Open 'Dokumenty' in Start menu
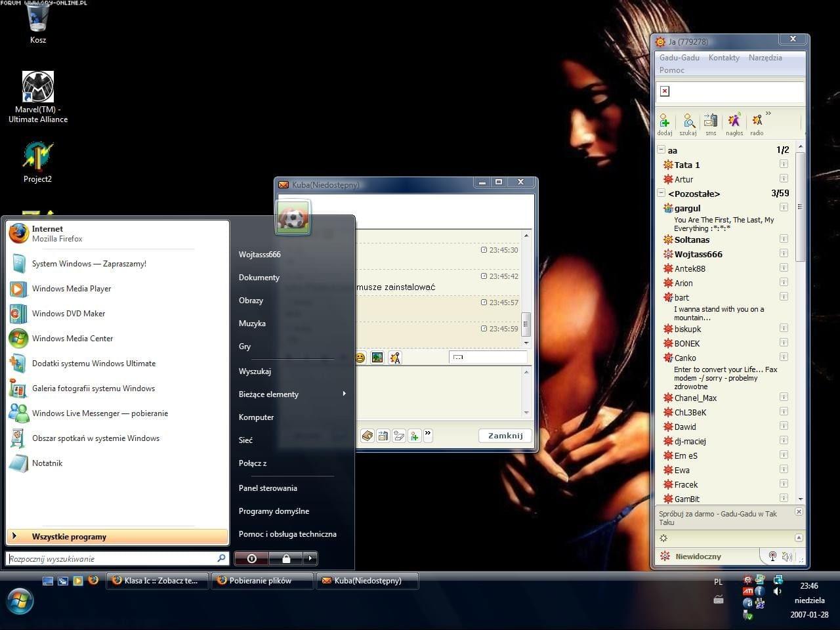 pyautogui.click(x=259, y=278)
